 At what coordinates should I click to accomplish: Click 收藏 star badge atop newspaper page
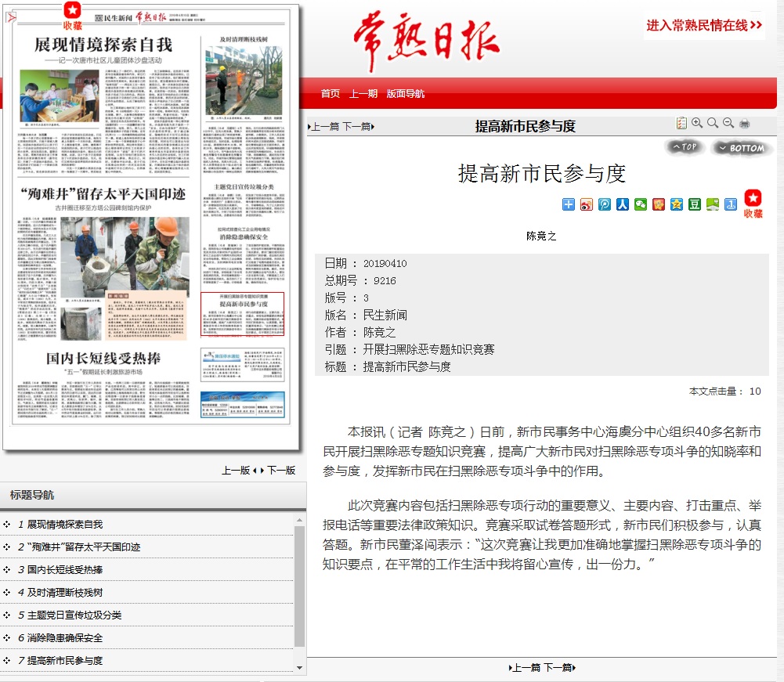[x=73, y=16]
